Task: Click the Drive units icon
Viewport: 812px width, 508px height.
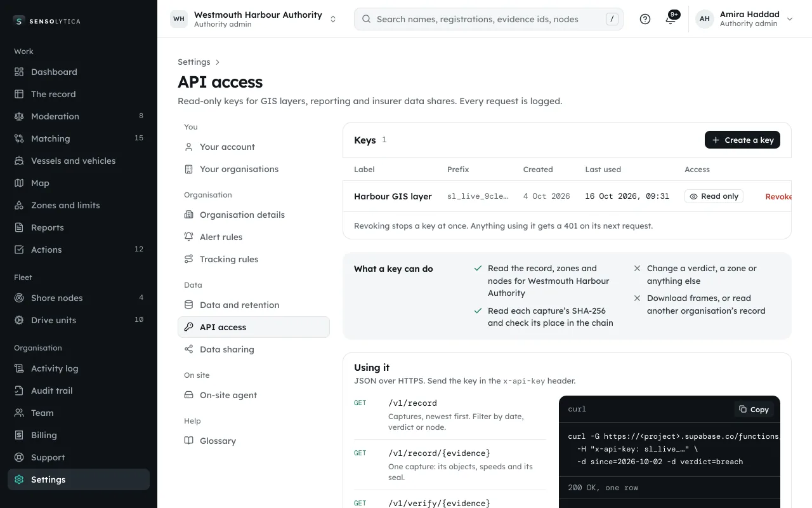Action: (x=19, y=320)
